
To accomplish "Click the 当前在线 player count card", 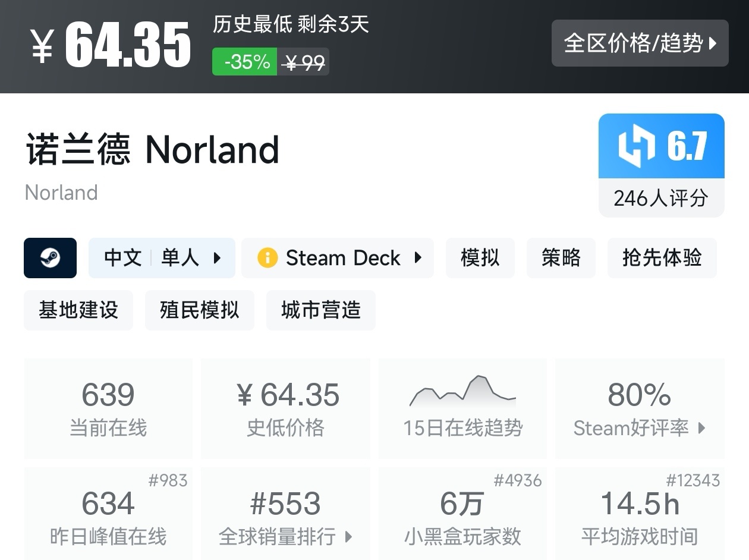I will click(x=108, y=408).
